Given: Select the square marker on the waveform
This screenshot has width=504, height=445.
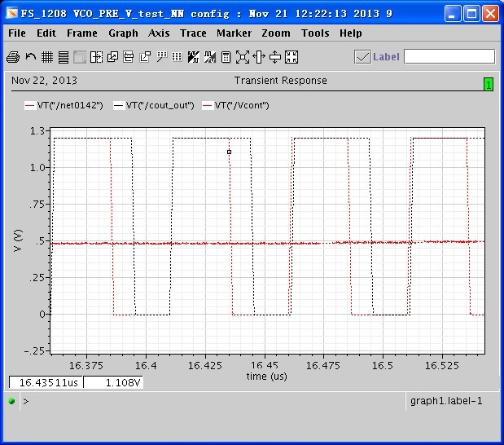Looking at the screenshot, I should coord(229,152).
